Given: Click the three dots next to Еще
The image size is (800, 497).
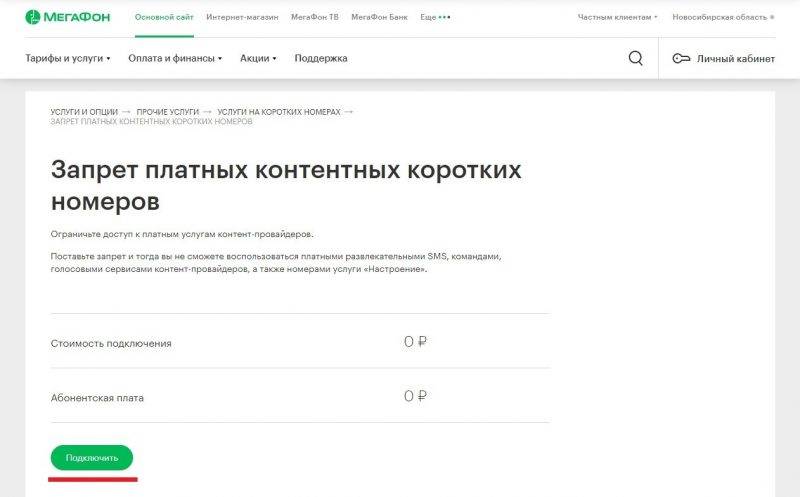Looking at the screenshot, I should tap(444, 17).
